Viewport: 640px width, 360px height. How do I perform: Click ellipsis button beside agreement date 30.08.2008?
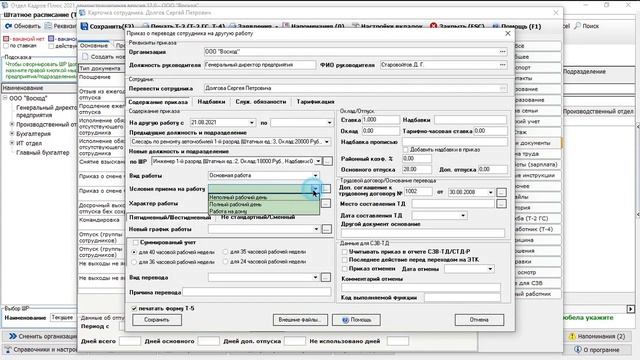tap(502, 192)
